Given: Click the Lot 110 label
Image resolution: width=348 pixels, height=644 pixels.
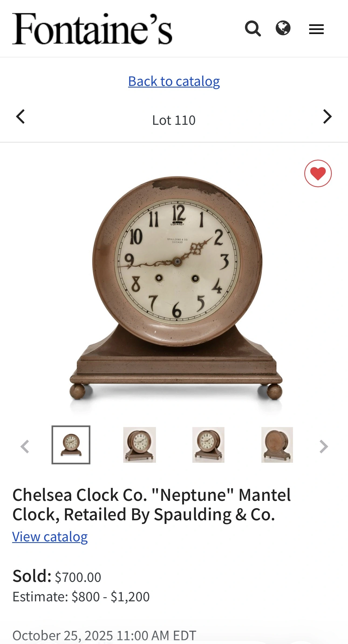Looking at the screenshot, I should point(174,120).
